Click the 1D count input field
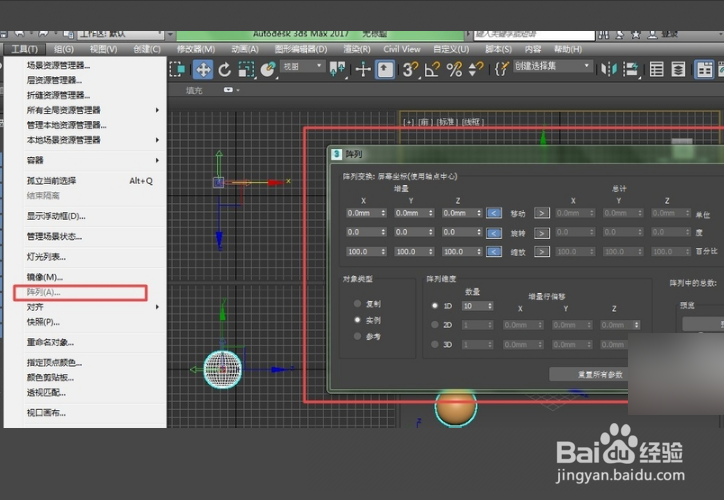 (x=474, y=306)
